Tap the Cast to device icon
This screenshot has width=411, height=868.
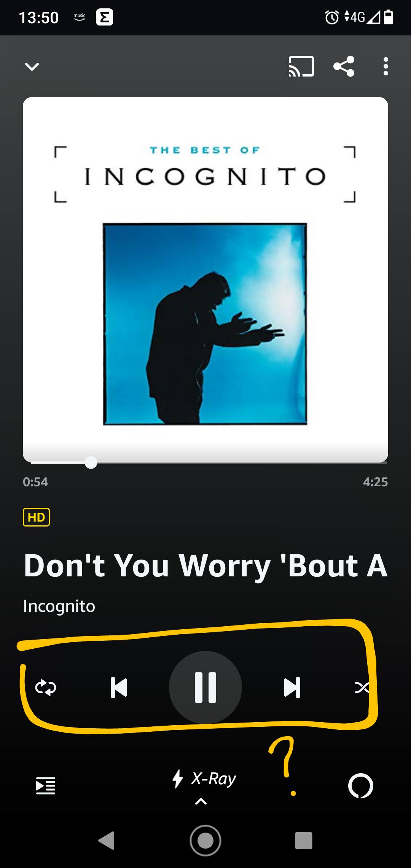pos(301,66)
